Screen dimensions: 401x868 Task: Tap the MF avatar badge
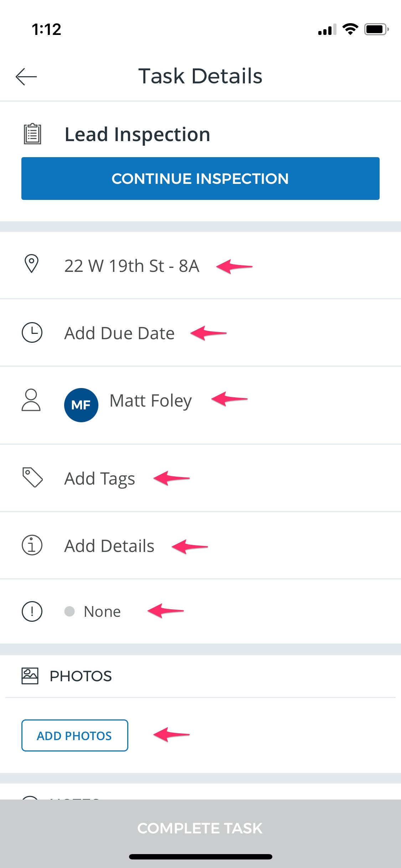pyautogui.click(x=81, y=405)
